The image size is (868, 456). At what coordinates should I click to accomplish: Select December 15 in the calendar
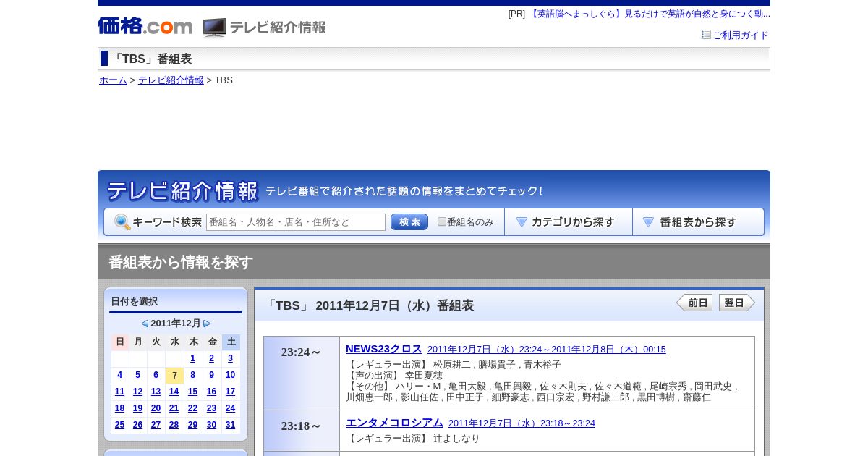tap(192, 392)
